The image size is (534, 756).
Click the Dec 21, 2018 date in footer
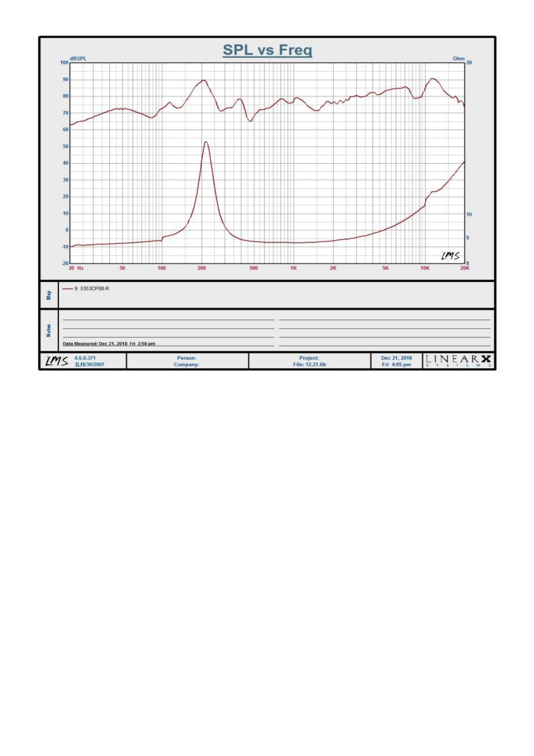(x=396, y=358)
